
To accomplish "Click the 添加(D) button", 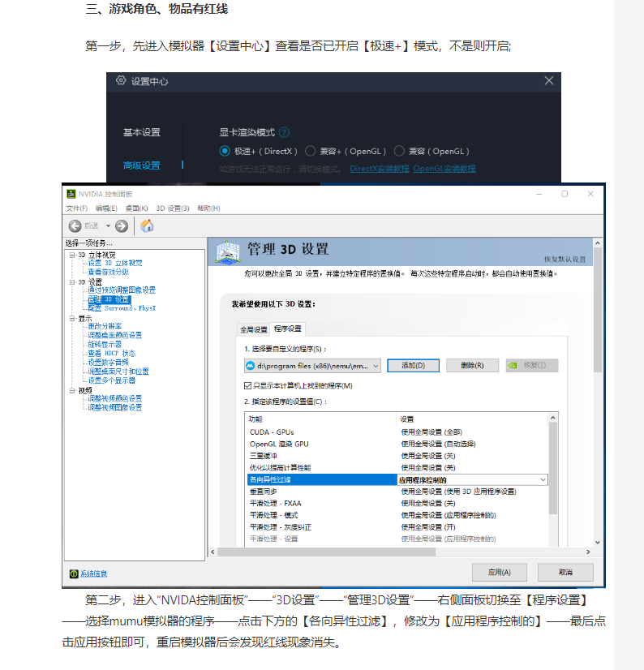I will [x=413, y=366].
